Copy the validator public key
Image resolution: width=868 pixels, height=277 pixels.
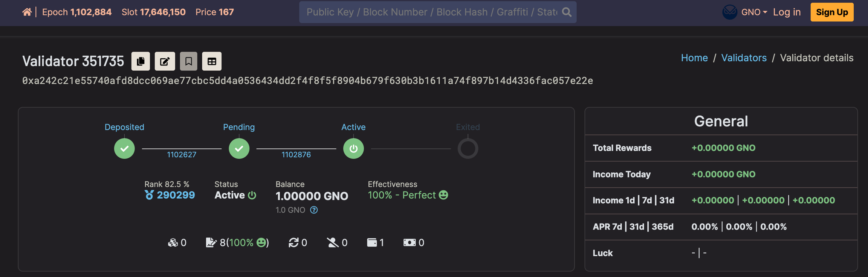(x=141, y=61)
